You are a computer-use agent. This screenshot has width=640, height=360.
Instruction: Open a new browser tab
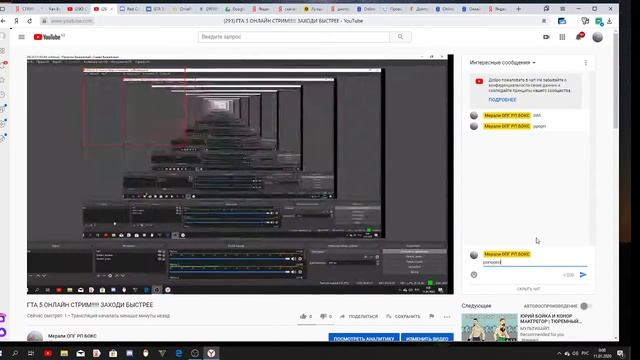click(518, 9)
